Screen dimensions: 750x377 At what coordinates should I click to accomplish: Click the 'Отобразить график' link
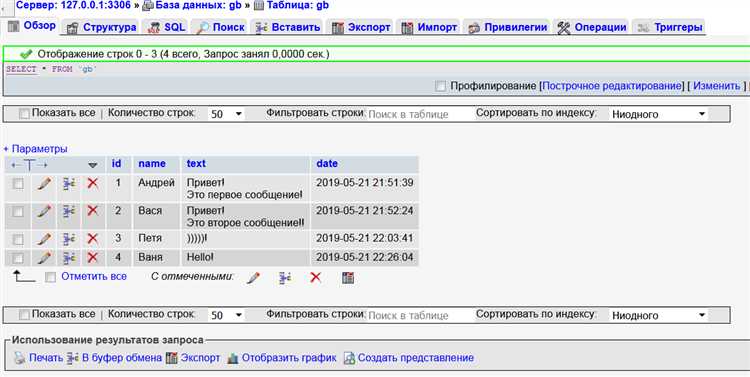289,358
